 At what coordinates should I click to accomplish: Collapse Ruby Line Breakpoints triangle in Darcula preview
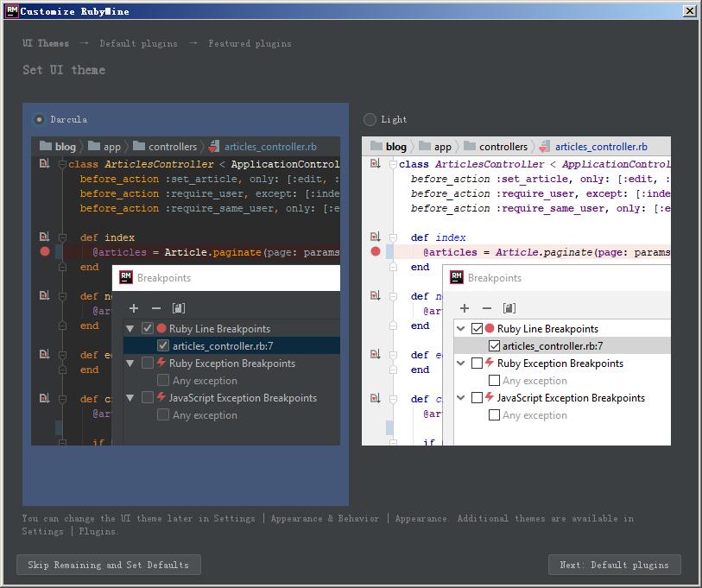(130, 329)
